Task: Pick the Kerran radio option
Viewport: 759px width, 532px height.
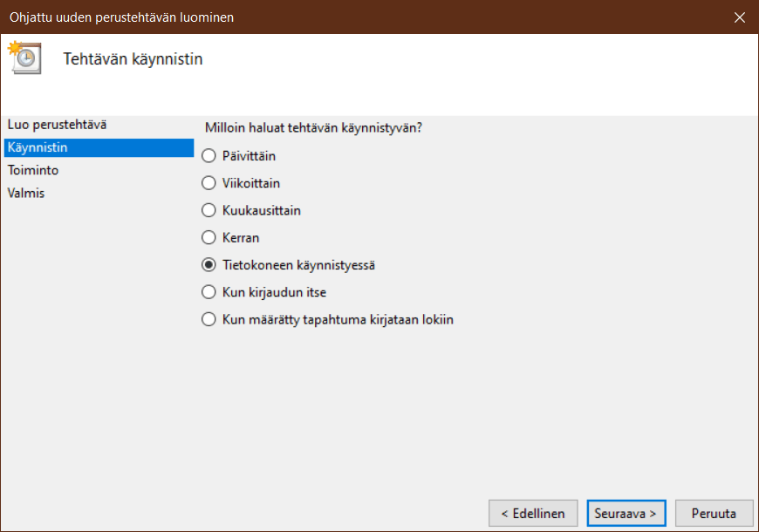Action: 209,237
